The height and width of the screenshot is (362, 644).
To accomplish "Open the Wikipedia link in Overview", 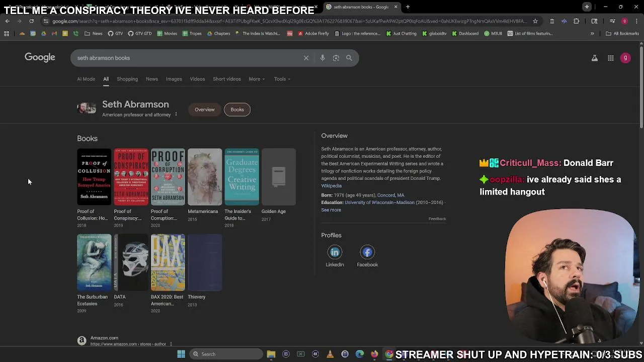I will tap(332, 186).
